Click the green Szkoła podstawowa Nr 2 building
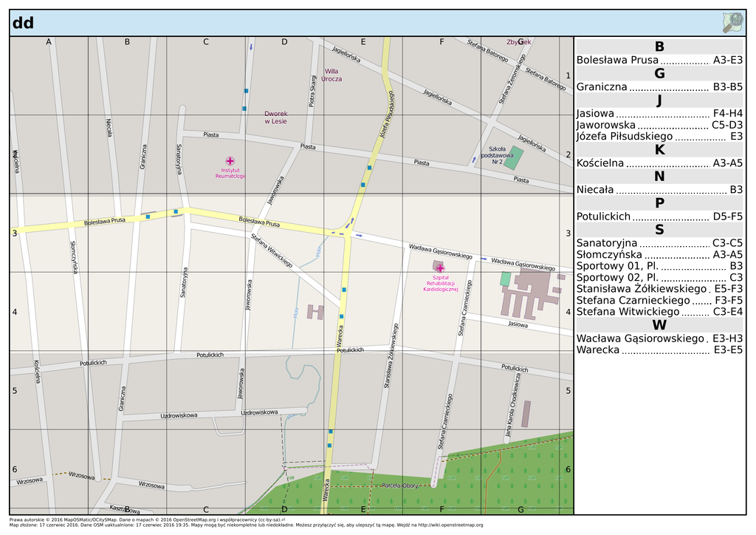The height and width of the screenshot is (535, 756). (x=516, y=158)
